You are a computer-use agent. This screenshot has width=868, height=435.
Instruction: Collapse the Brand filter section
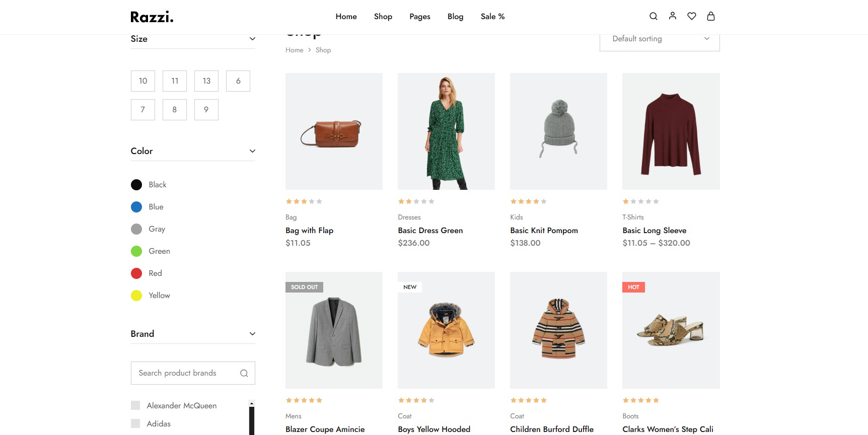(252, 334)
